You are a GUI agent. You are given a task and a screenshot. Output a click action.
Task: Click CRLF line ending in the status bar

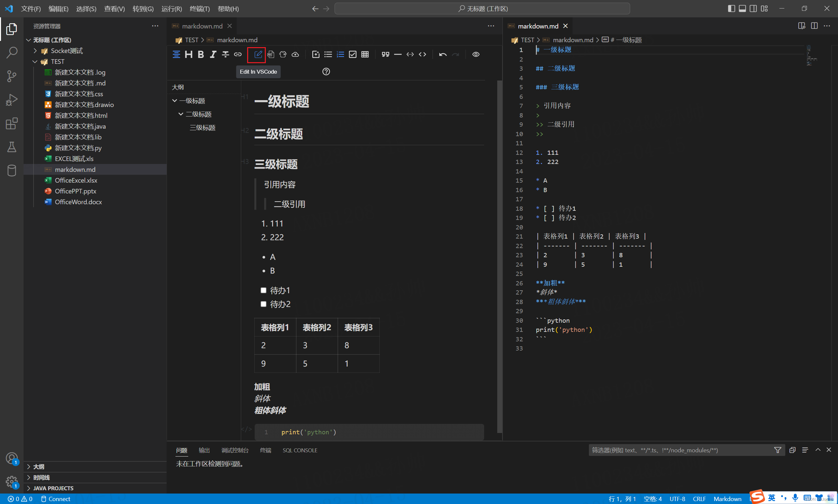[699, 499]
